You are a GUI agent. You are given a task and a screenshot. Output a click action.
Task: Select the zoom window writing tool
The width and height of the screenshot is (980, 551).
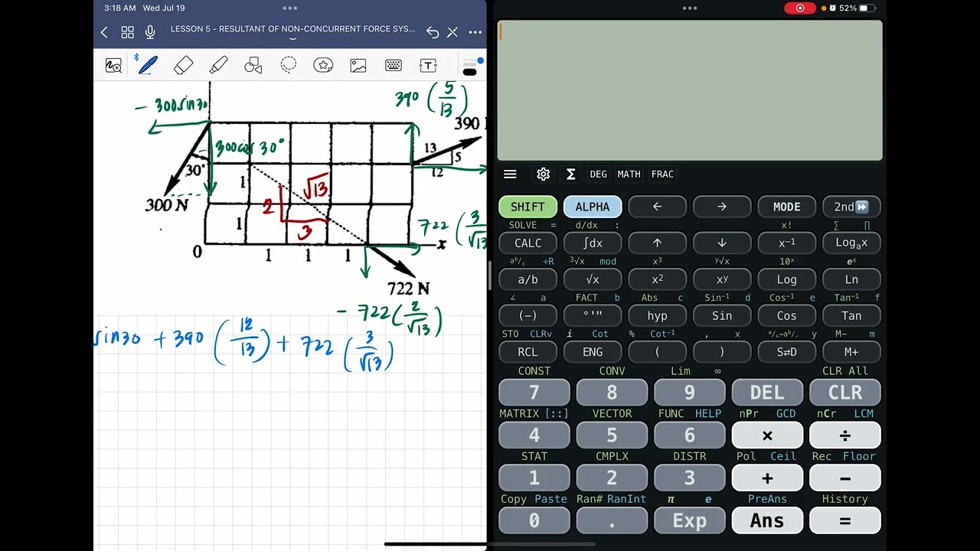click(113, 66)
